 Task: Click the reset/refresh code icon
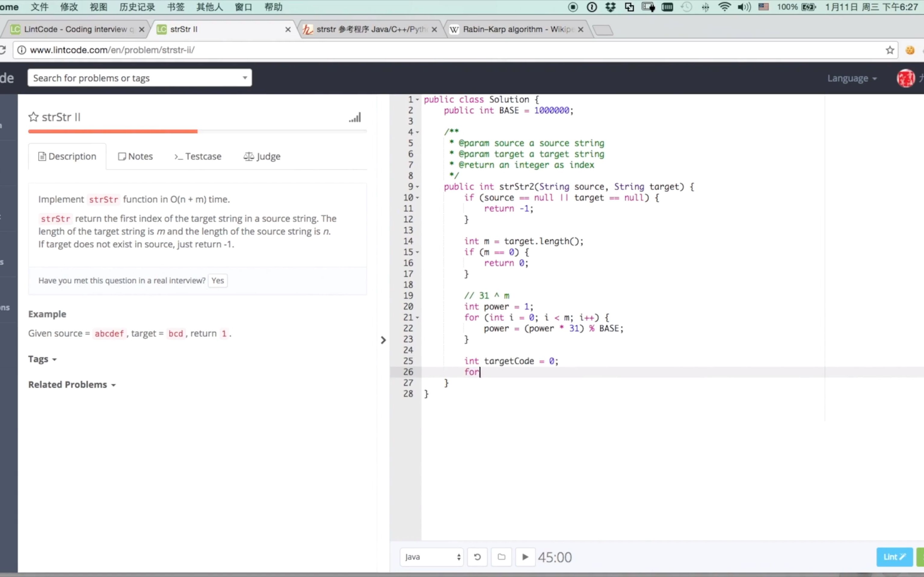[x=478, y=557]
